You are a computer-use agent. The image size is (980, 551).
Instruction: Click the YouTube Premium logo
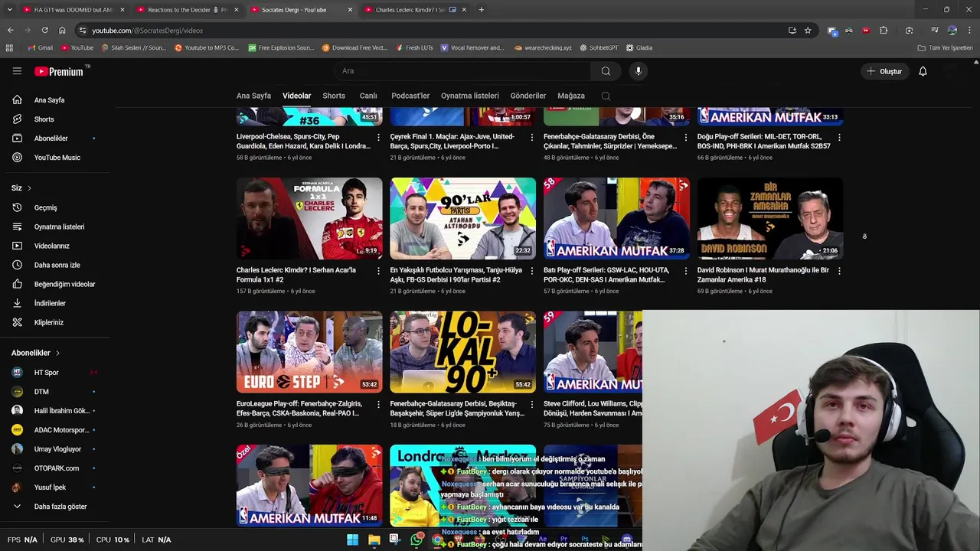pyautogui.click(x=59, y=71)
